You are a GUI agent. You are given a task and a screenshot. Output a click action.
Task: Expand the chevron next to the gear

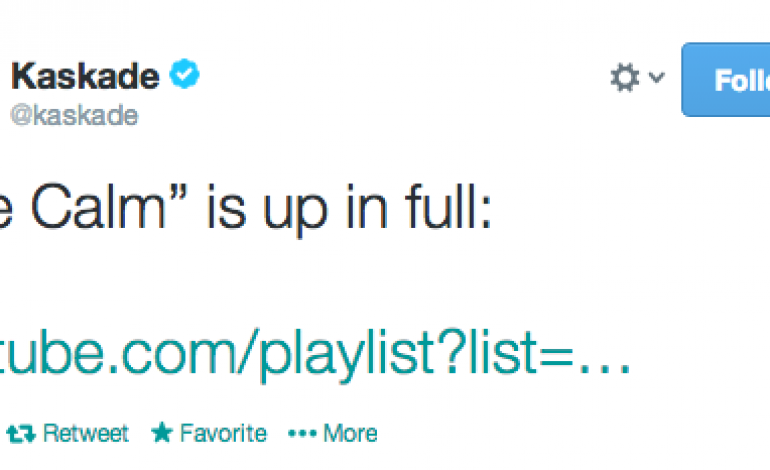tap(656, 78)
